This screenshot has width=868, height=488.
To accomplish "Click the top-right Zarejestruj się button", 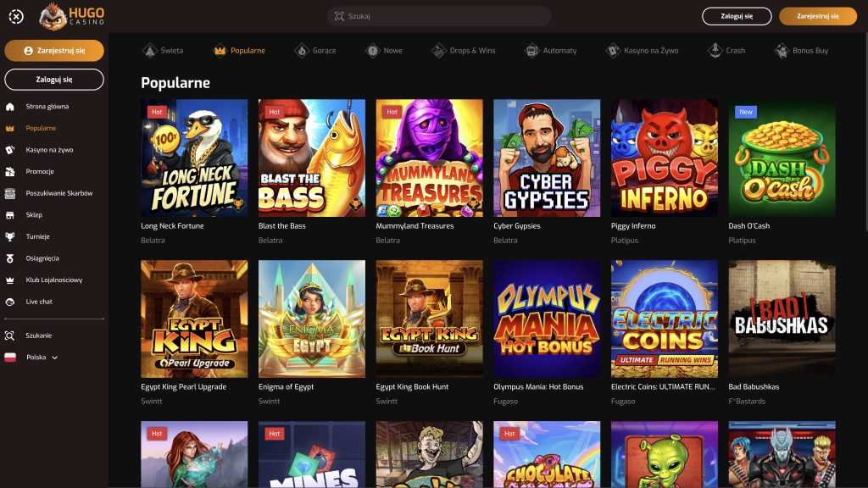I will [817, 16].
